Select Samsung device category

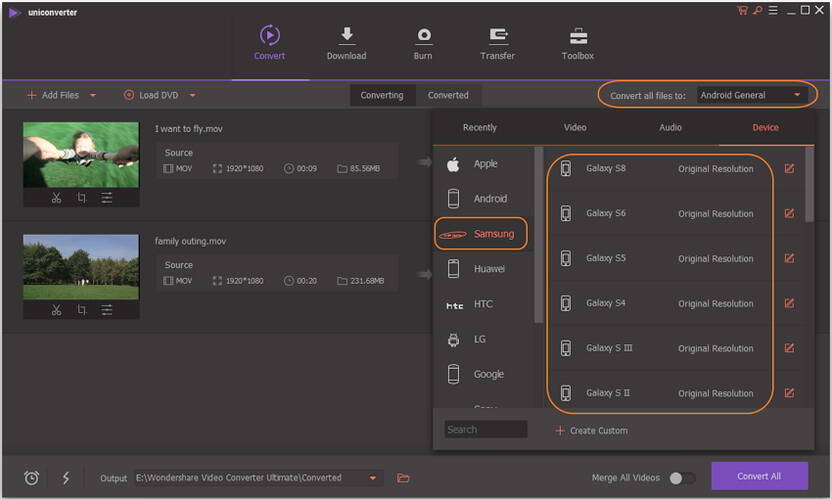[x=482, y=234]
